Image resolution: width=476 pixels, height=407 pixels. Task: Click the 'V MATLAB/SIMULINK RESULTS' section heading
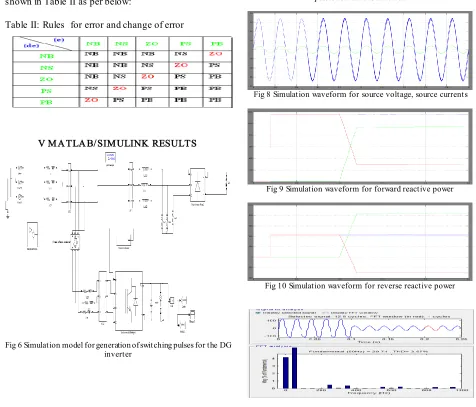[117, 143]
